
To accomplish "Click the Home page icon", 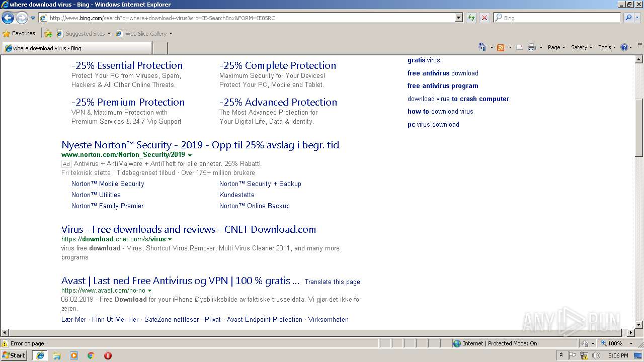I will (482, 47).
